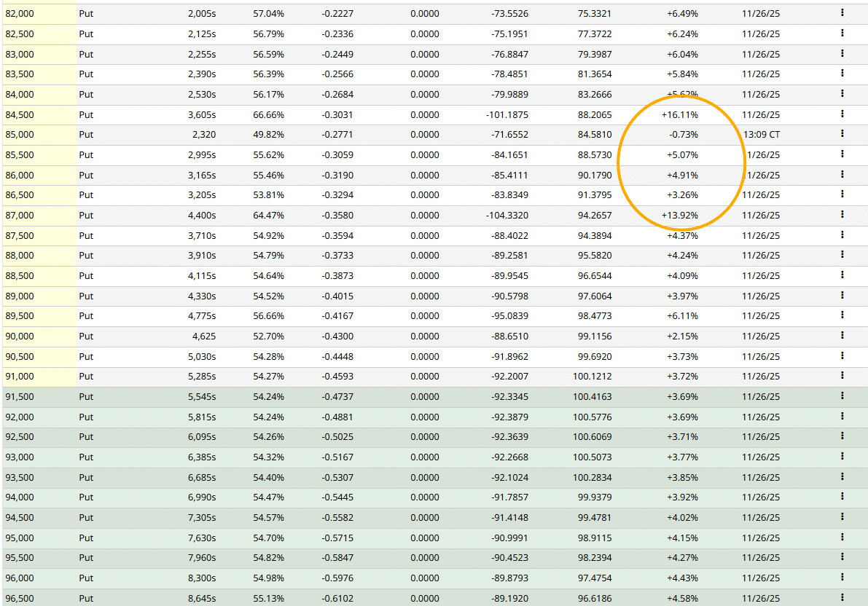The width and height of the screenshot is (868, 606).
Task: Click the +6.11% change value
Action: 682,316
